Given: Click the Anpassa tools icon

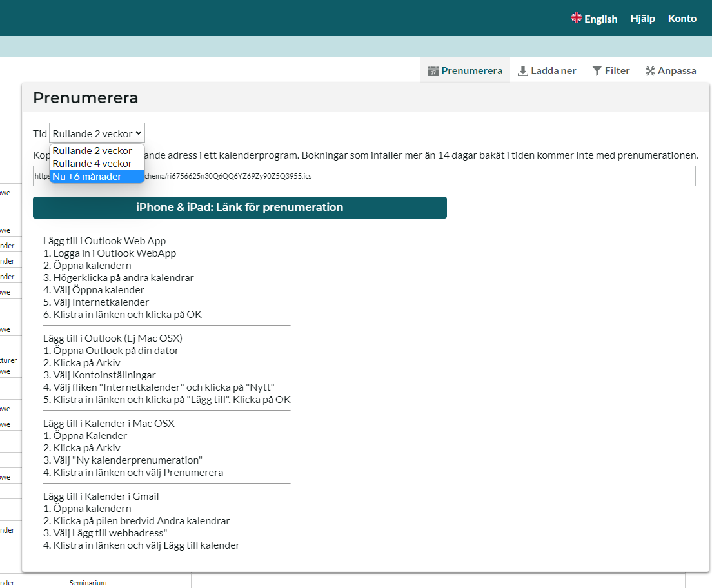Looking at the screenshot, I should click(x=650, y=71).
